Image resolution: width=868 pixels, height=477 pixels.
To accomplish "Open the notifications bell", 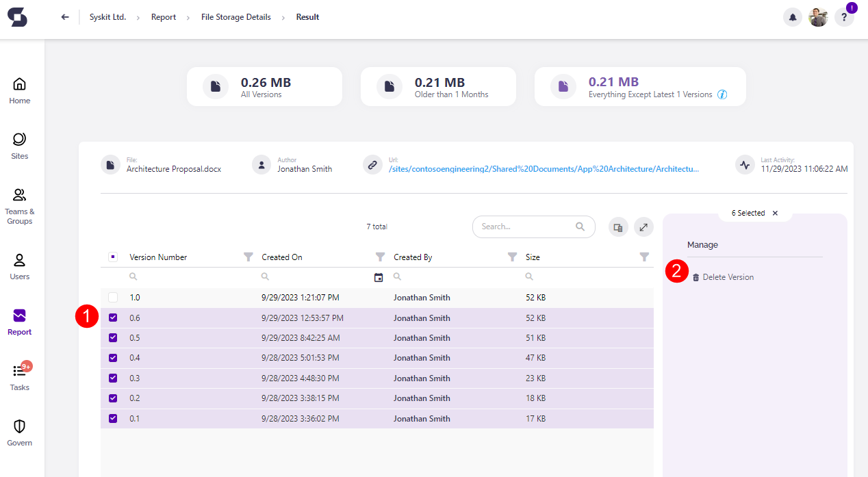I will pyautogui.click(x=792, y=16).
